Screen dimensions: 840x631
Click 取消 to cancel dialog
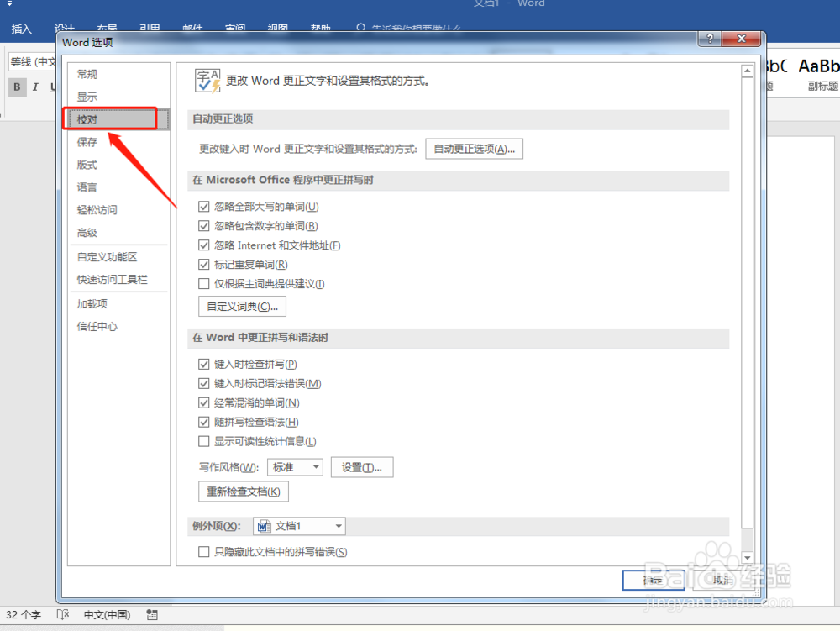coord(723,580)
